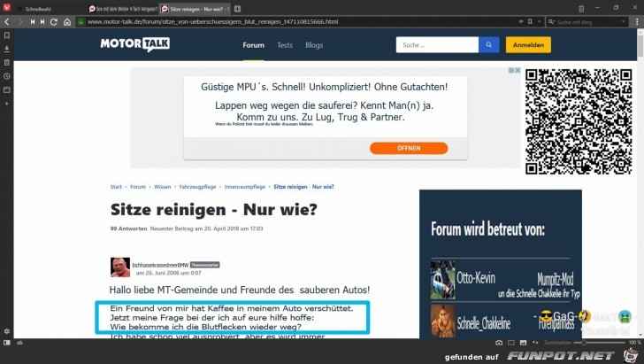Open the History side panel
This screenshot has height=364, width=644.
point(6,76)
